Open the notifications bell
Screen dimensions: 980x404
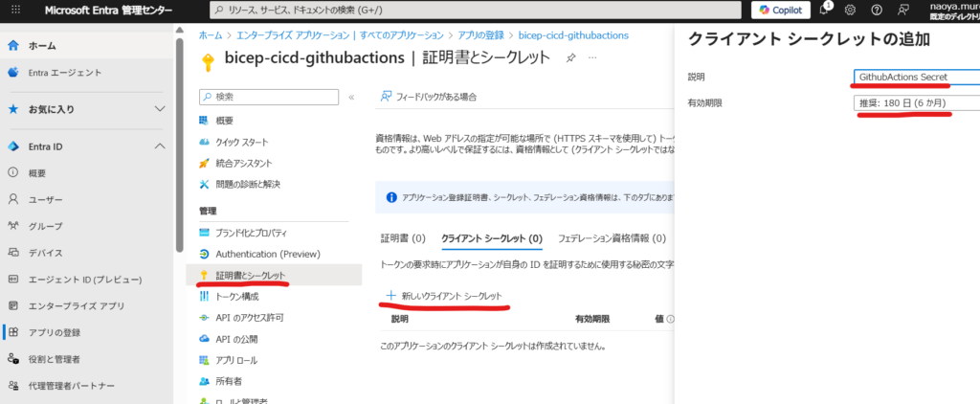click(824, 11)
